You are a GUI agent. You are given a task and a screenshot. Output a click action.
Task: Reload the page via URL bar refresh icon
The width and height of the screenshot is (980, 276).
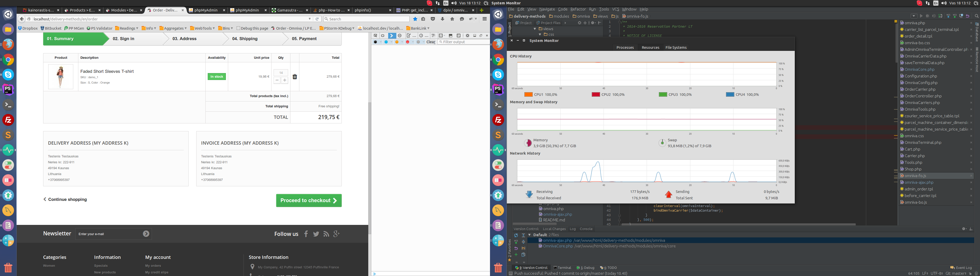click(317, 19)
